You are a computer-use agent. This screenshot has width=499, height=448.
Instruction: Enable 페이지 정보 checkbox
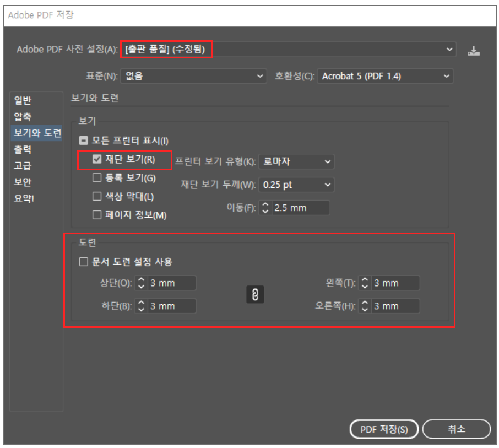(x=97, y=215)
